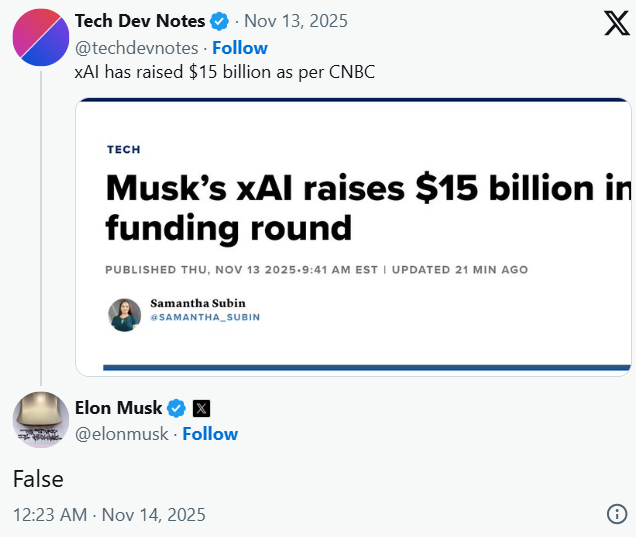Click Elon Musk's blue verified checkmark
Image resolution: width=636 pixels, height=537 pixels.
pos(176,408)
